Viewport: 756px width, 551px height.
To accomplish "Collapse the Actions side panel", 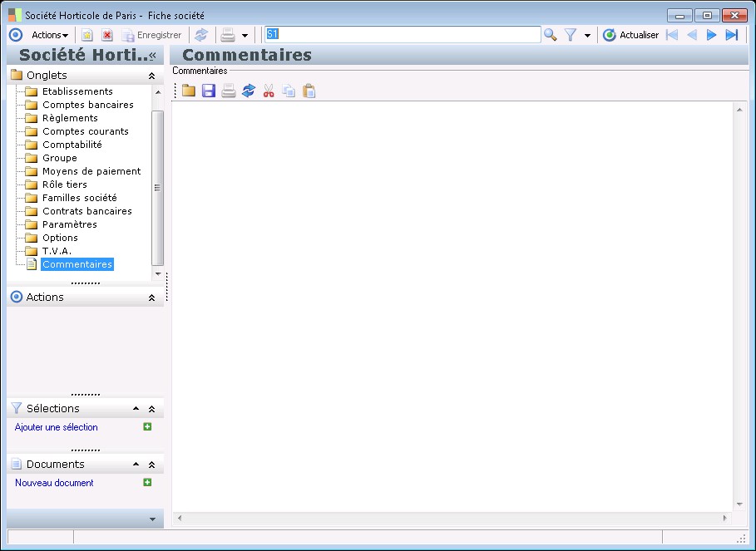I will coord(152,298).
